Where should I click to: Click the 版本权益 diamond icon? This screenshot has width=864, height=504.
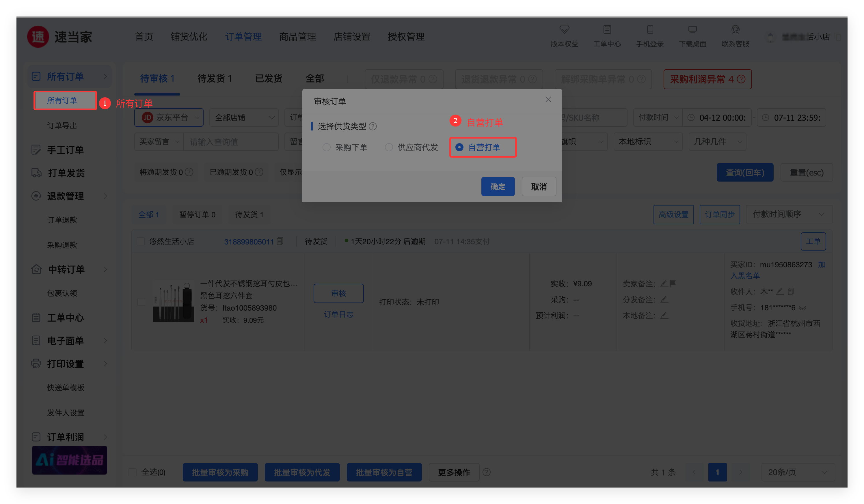coord(564,29)
